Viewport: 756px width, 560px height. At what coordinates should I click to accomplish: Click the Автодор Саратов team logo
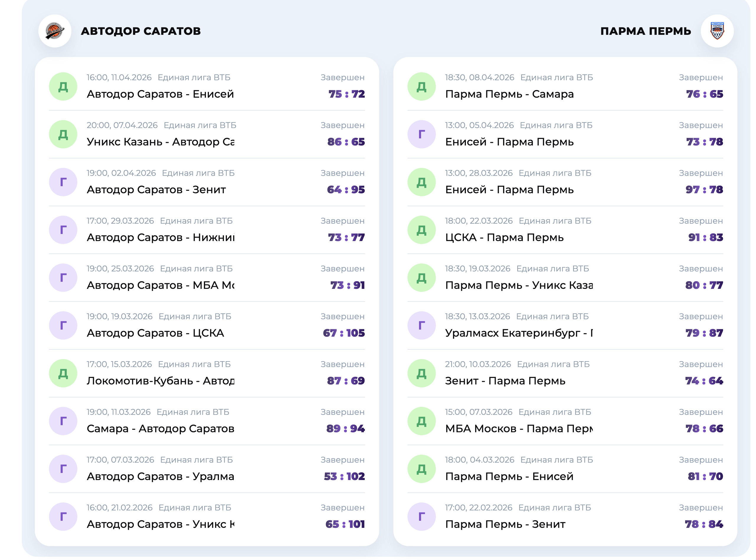pyautogui.click(x=55, y=31)
